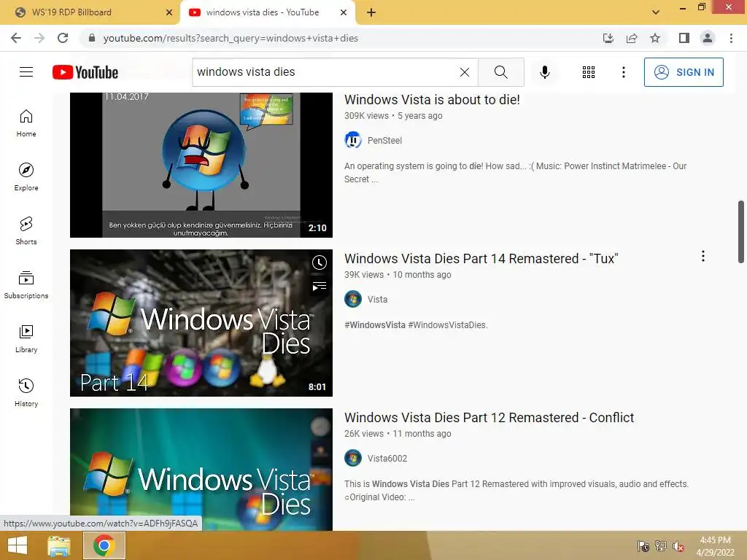This screenshot has width=747, height=560.
Task: Open the Action Center flag tray icon
Action: [643, 546]
